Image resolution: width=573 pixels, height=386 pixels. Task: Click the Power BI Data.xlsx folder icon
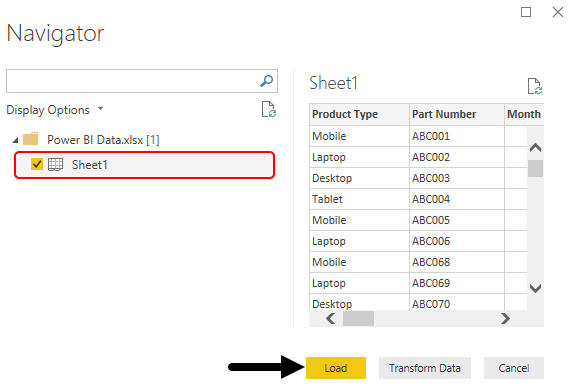pyautogui.click(x=31, y=139)
